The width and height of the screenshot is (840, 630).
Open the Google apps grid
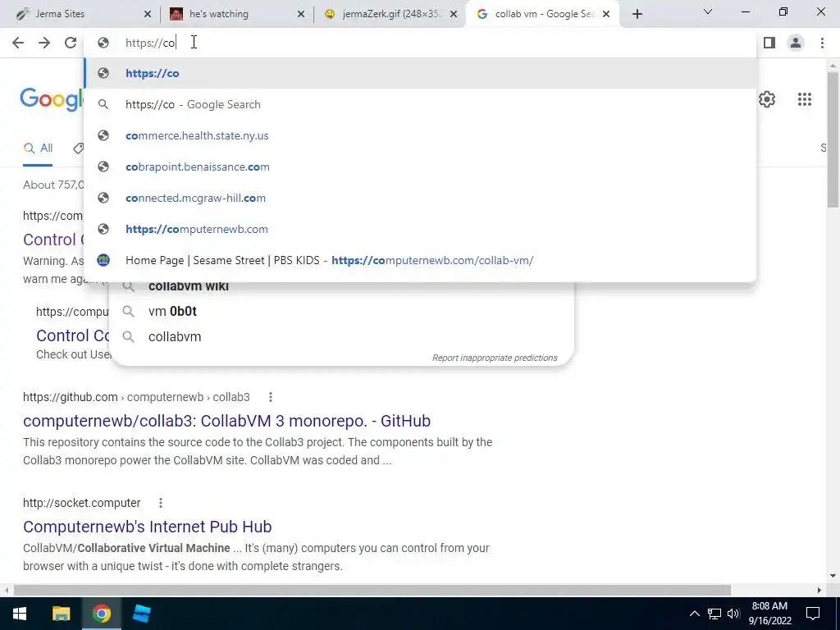click(804, 99)
